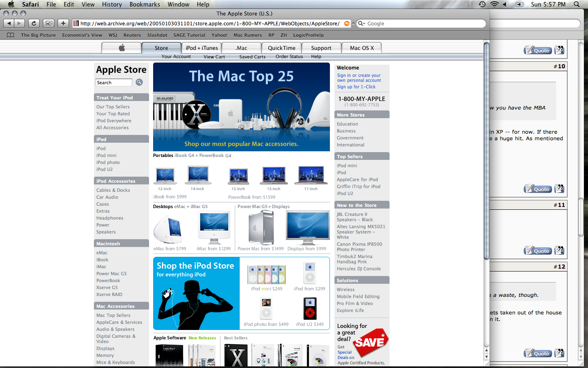588x368 pixels.
Task: Reload the Apple Store page
Action: point(34,23)
